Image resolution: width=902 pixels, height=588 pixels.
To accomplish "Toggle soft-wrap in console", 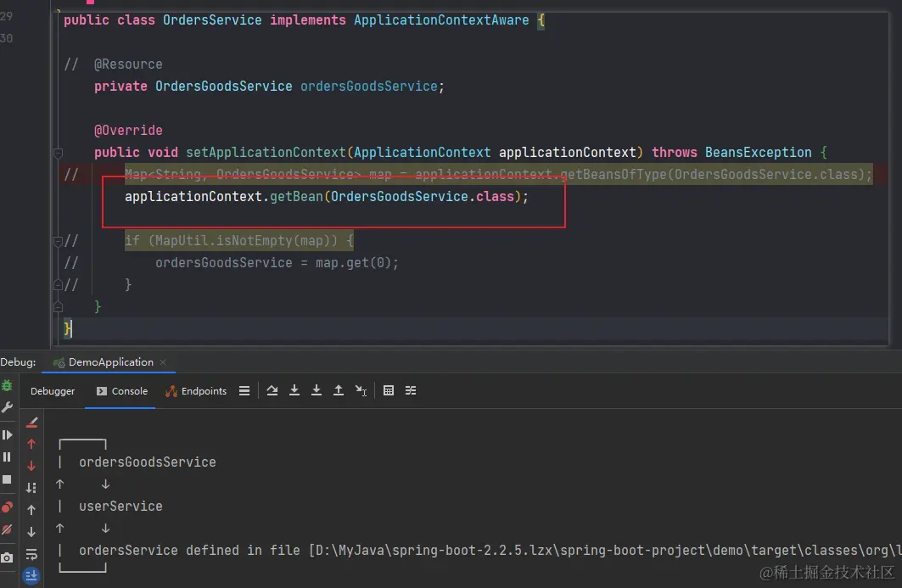I will (31, 555).
